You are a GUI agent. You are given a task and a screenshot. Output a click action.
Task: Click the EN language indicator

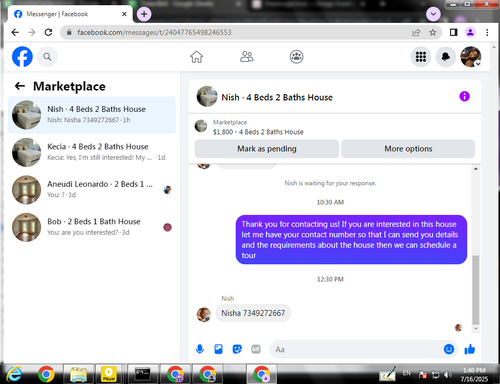click(406, 373)
